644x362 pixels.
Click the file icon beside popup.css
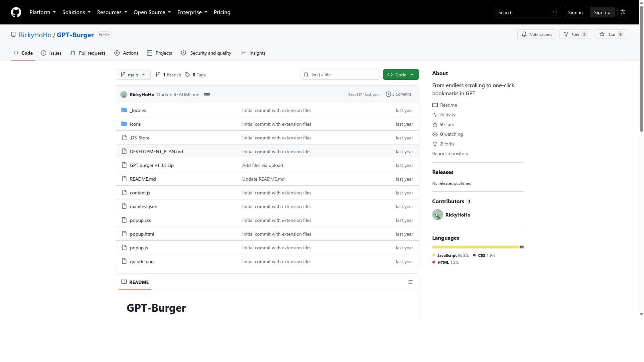tap(124, 220)
